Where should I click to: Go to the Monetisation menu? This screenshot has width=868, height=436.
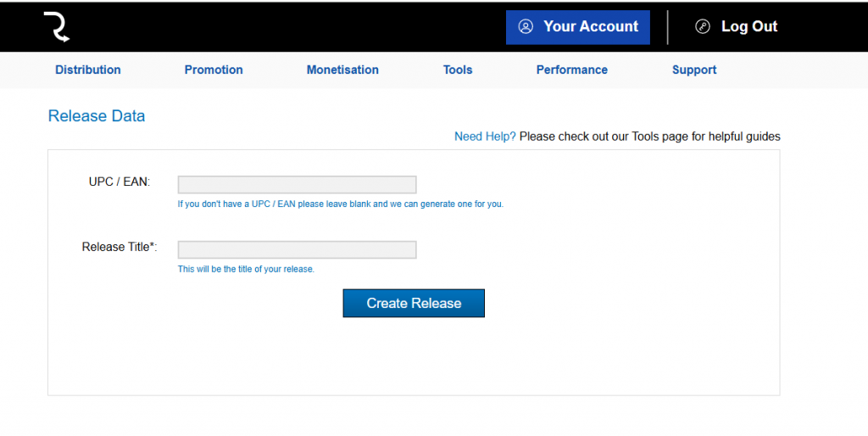[x=342, y=70]
